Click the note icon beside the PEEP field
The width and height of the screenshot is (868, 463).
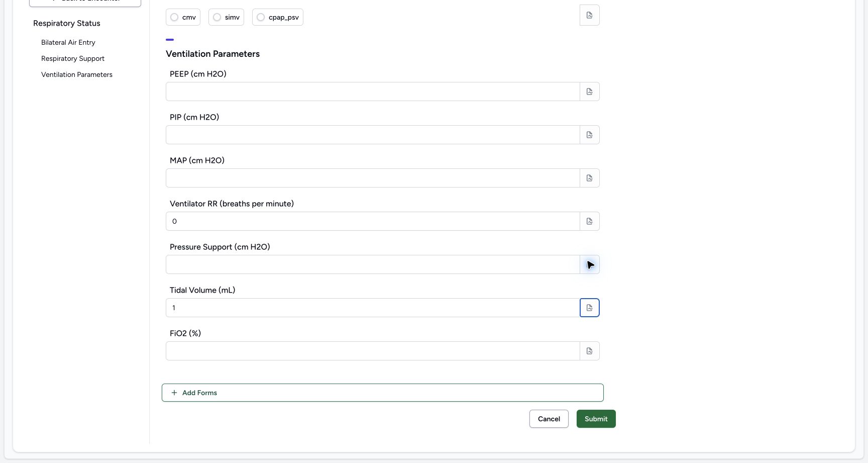pos(590,91)
